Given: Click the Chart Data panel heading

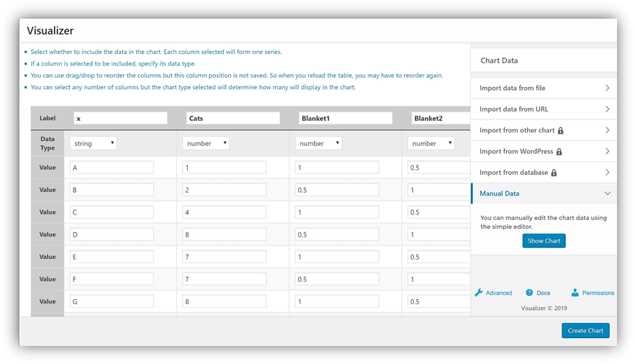Looking at the screenshot, I should [499, 60].
